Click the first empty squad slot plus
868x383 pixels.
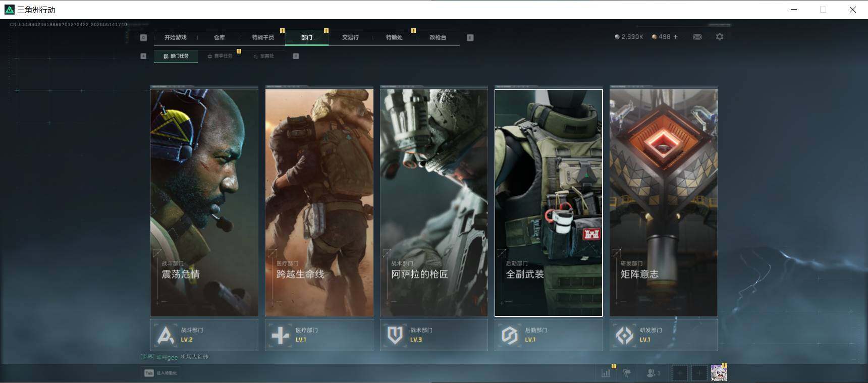click(679, 373)
